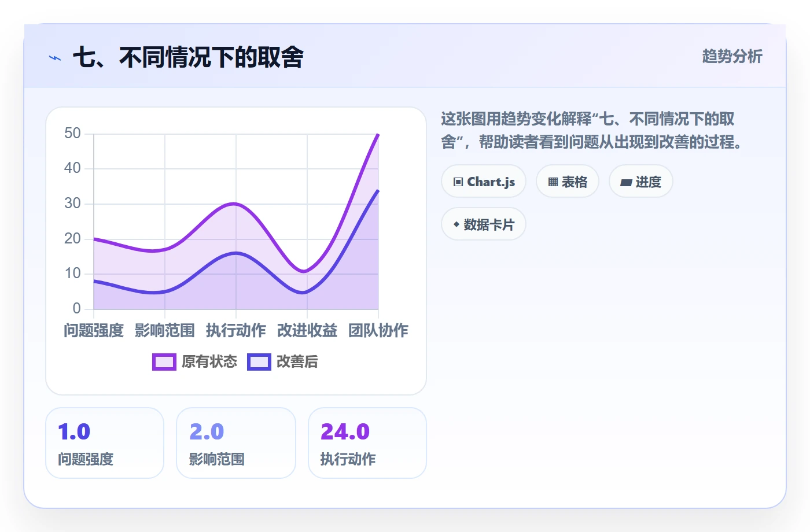Select the 进度 tag chip
The width and height of the screenshot is (810, 532).
(x=641, y=182)
